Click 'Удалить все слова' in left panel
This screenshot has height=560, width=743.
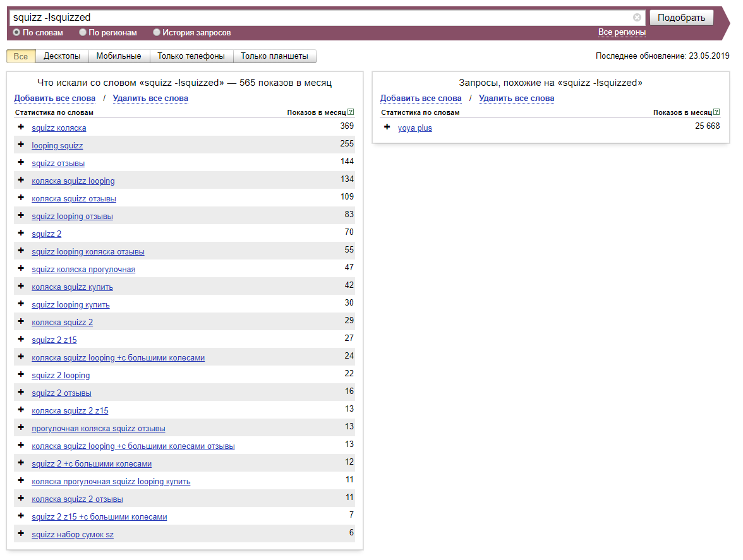[150, 98]
